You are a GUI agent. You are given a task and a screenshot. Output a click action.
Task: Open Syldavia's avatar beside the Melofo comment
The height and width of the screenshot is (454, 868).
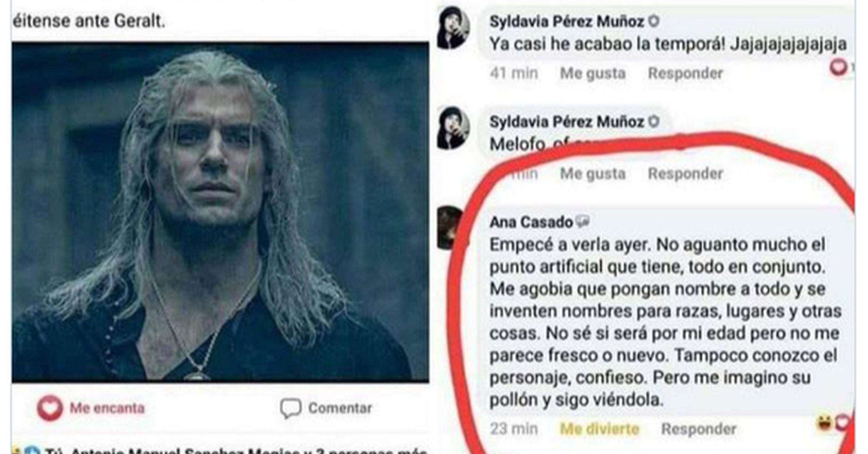[x=453, y=128]
